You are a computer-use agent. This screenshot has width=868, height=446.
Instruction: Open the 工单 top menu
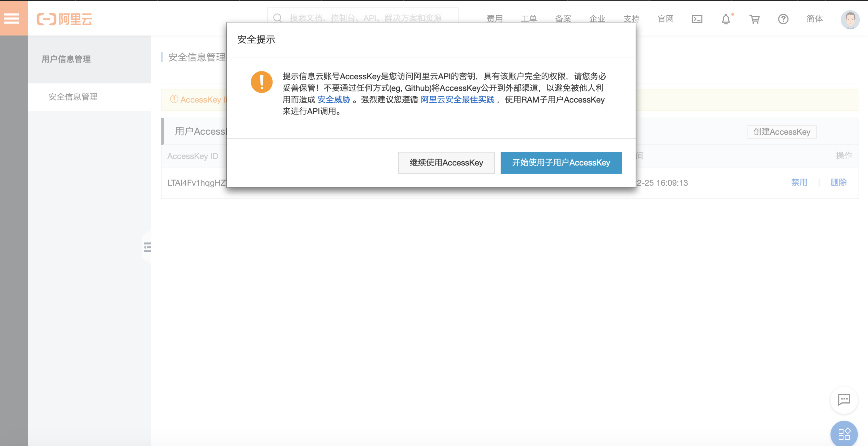tap(529, 19)
